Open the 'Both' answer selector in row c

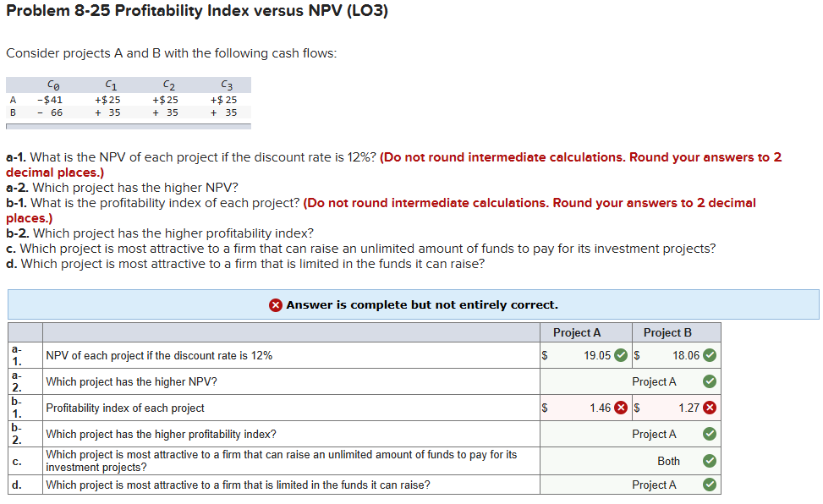pos(668,461)
